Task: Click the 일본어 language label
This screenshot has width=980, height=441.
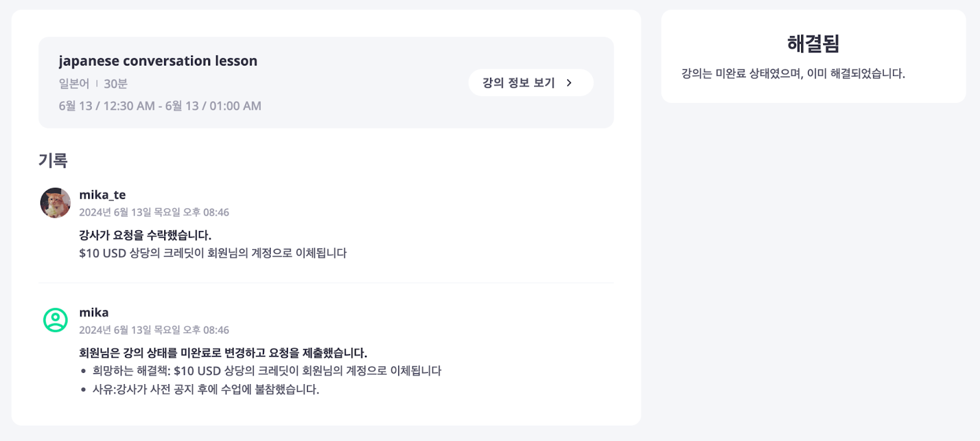Action: tap(74, 84)
